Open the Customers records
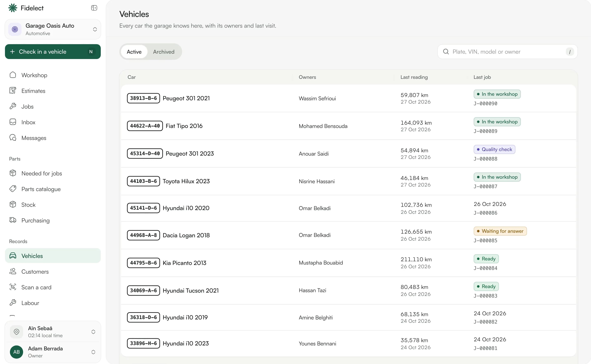Screen dimensions: 591x364 [53, 272]
